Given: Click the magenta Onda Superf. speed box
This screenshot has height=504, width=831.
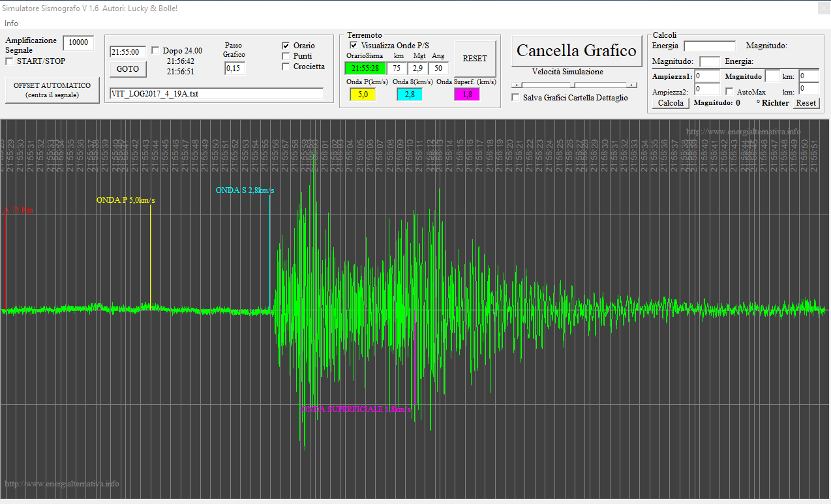Looking at the screenshot, I should click(x=467, y=95).
